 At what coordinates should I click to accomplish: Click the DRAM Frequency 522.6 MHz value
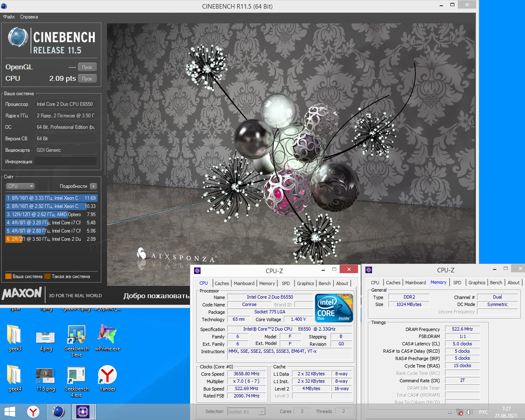[462, 329]
